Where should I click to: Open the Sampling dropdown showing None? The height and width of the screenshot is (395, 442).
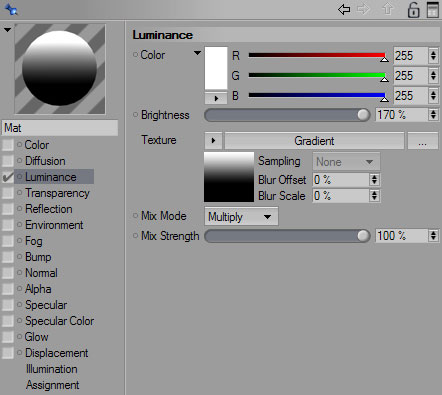(346, 162)
